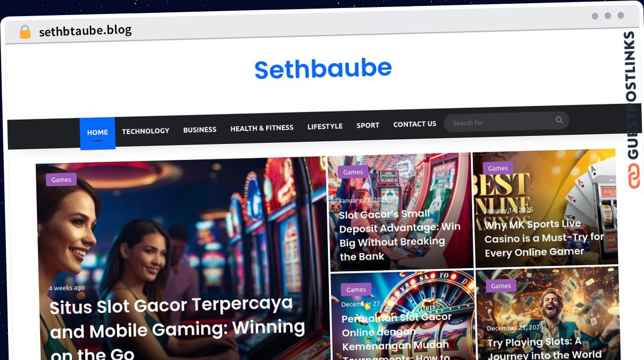Viewport: 644px width, 360px height.
Task: Click the Games tag on the MK Sports post
Action: 497,168
